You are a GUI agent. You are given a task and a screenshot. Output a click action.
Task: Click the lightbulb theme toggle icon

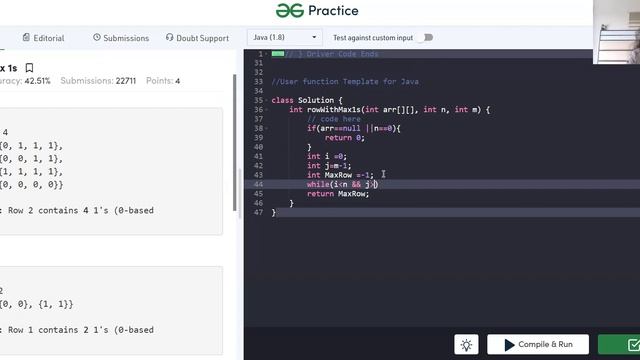[x=466, y=345]
